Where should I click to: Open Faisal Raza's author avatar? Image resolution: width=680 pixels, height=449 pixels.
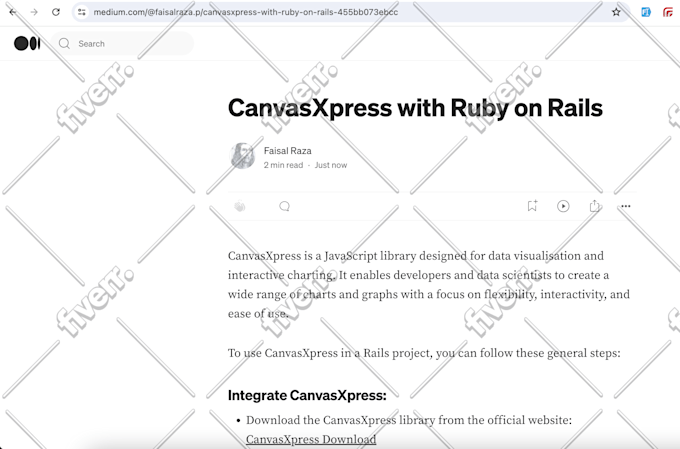pyautogui.click(x=242, y=156)
